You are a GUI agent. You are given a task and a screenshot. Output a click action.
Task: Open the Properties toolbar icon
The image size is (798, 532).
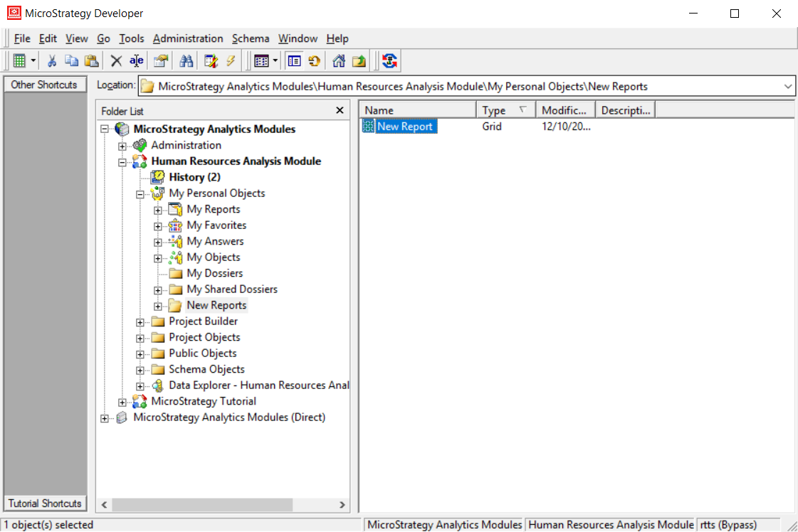pos(161,61)
